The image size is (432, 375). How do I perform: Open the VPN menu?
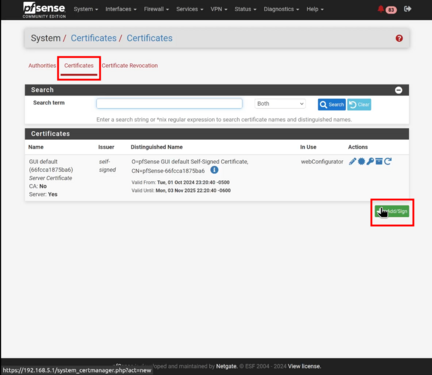[219, 9]
